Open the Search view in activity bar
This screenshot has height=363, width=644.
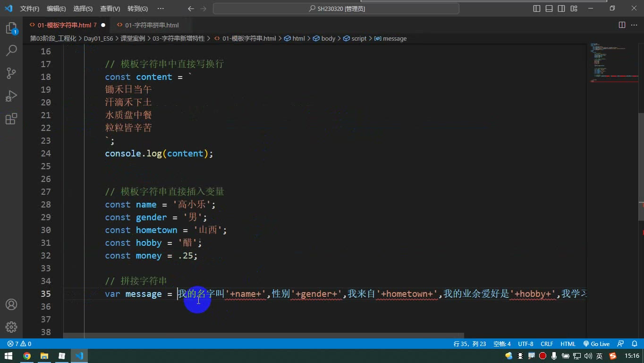click(11, 51)
